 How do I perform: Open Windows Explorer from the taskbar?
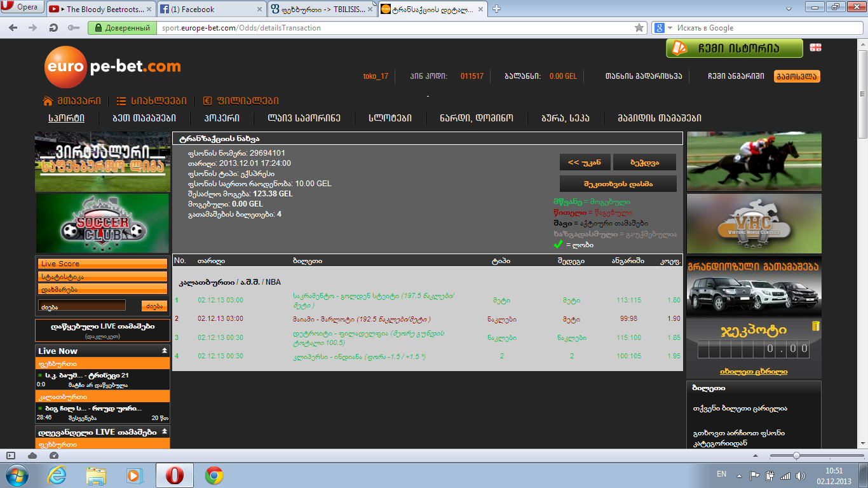pyautogui.click(x=96, y=475)
